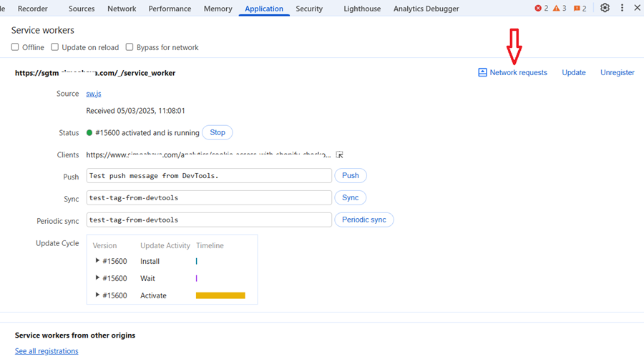Image resolution: width=644 pixels, height=359 pixels.
Task: Open the DevTools three-dot more options menu
Action: (622, 8)
